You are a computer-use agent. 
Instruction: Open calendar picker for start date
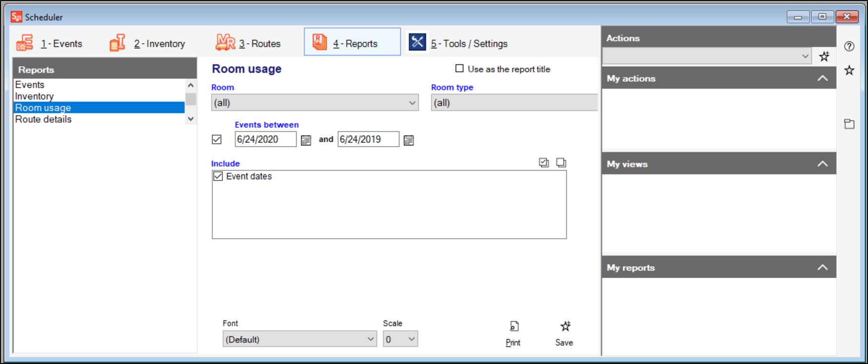(306, 140)
